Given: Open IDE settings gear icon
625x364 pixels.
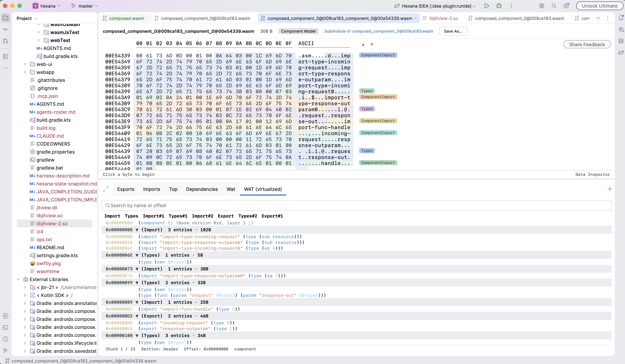Looking at the screenshot, I should click(x=566, y=6).
